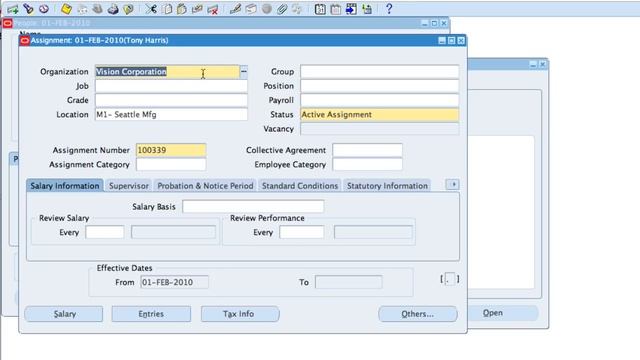
Task: Click the Grade input field
Action: (171, 100)
